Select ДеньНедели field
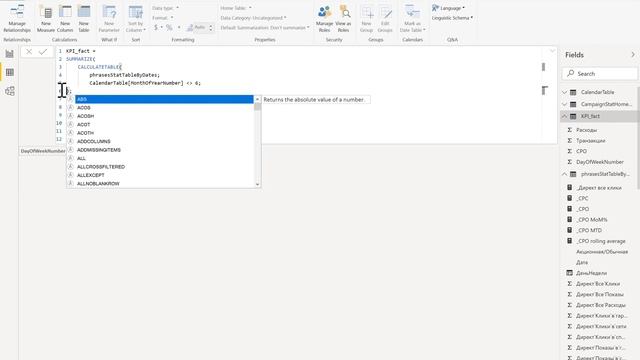Viewport: 640px width, 360px height. tap(591, 273)
